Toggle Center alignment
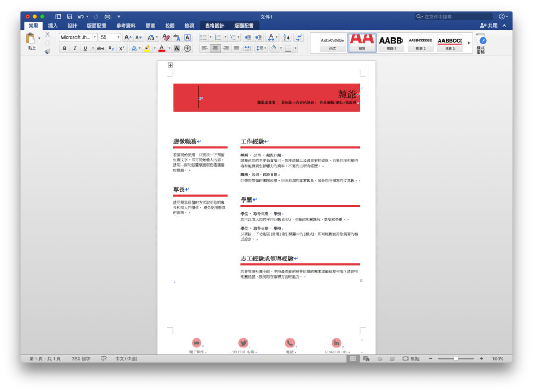Image resolution: width=533 pixels, height=392 pixels. click(x=215, y=48)
